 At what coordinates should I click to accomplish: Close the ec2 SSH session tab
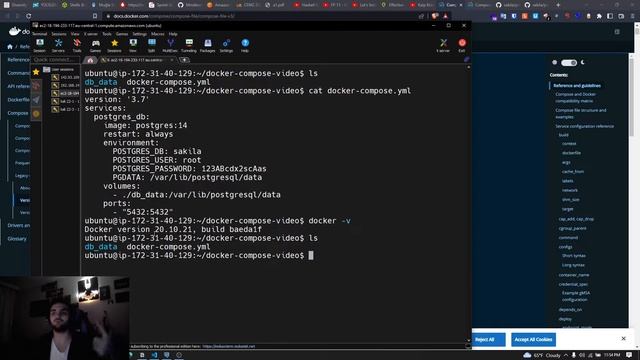(172, 60)
